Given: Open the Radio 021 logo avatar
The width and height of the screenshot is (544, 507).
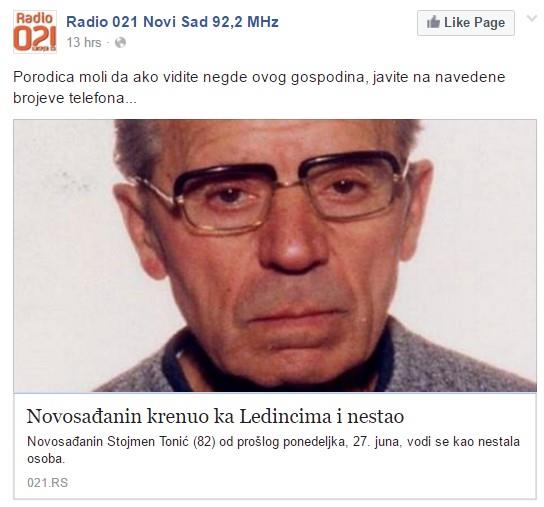Looking at the screenshot, I should [x=35, y=32].
